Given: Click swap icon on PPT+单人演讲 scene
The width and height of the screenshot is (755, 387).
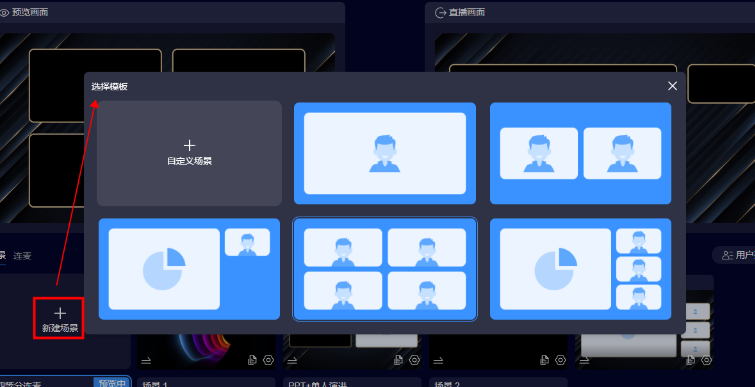Looking at the screenshot, I should coord(292,361).
